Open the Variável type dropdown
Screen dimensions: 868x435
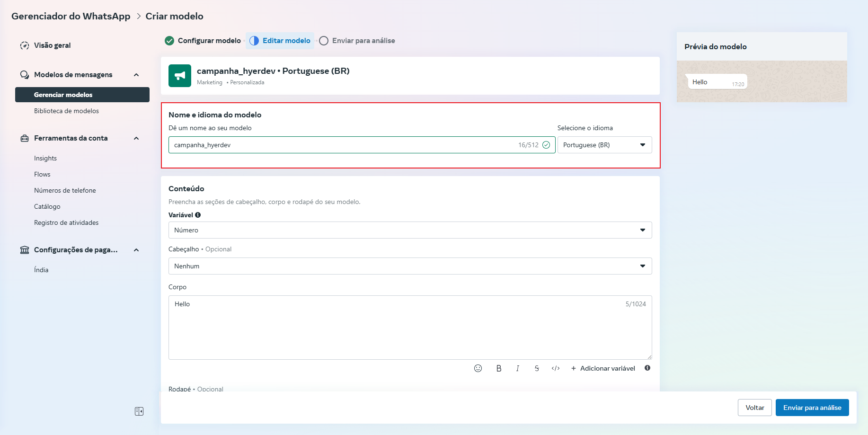[x=410, y=230]
